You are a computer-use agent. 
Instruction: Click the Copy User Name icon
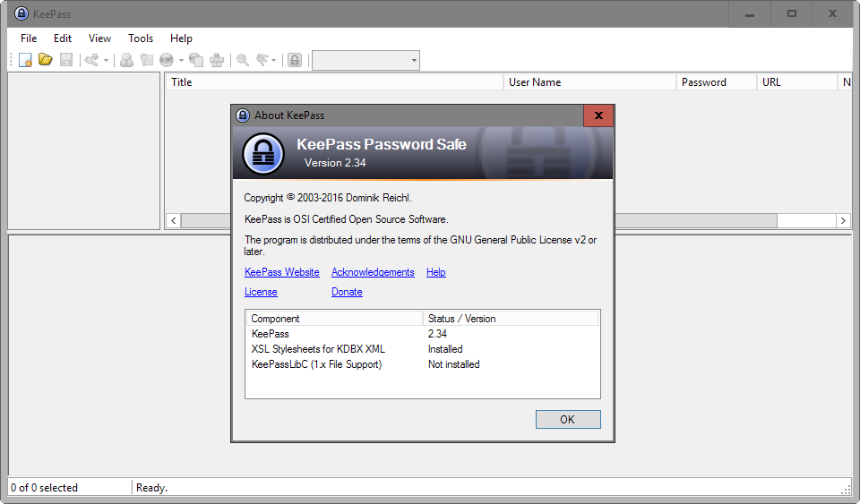click(x=126, y=60)
